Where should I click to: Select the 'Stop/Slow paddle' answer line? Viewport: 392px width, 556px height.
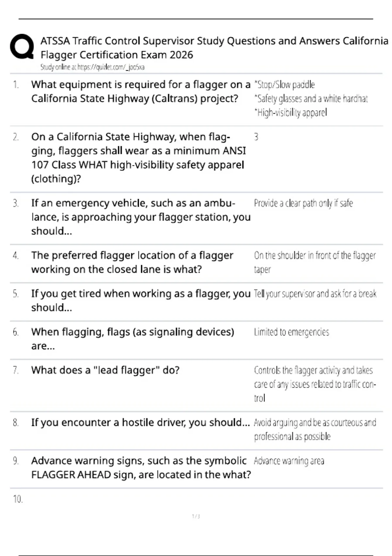tap(285, 85)
